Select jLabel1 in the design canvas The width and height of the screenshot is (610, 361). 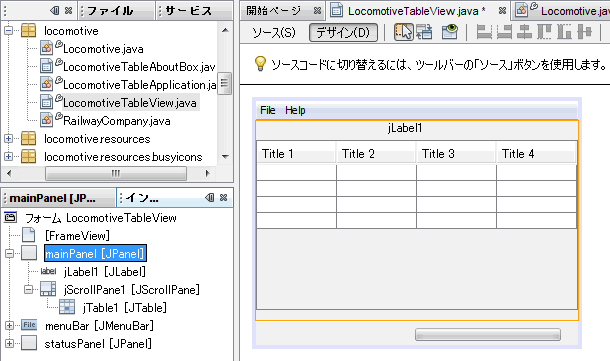point(405,128)
